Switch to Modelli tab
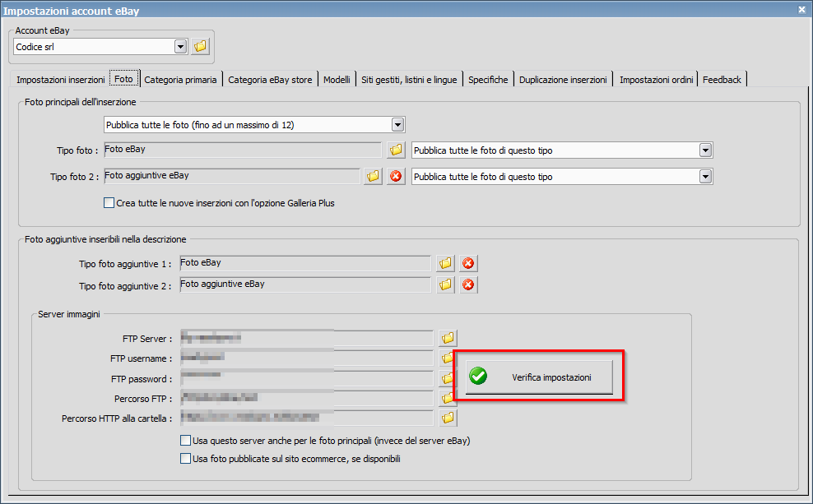This screenshot has height=504, width=813. click(x=337, y=80)
